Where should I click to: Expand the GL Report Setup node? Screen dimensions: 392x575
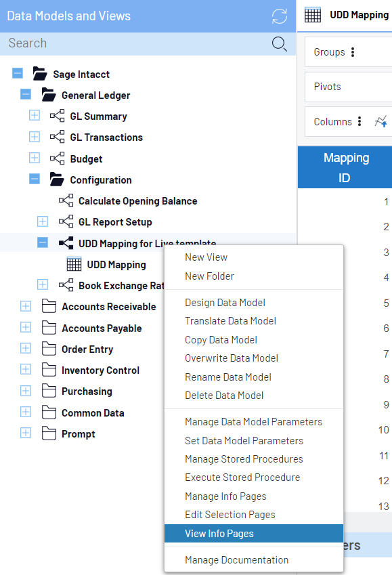point(43,221)
